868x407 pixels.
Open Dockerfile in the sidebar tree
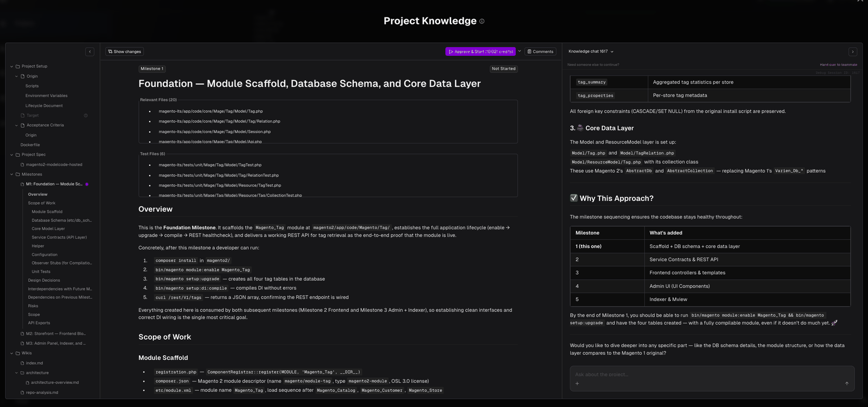click(x=30, y=145)
